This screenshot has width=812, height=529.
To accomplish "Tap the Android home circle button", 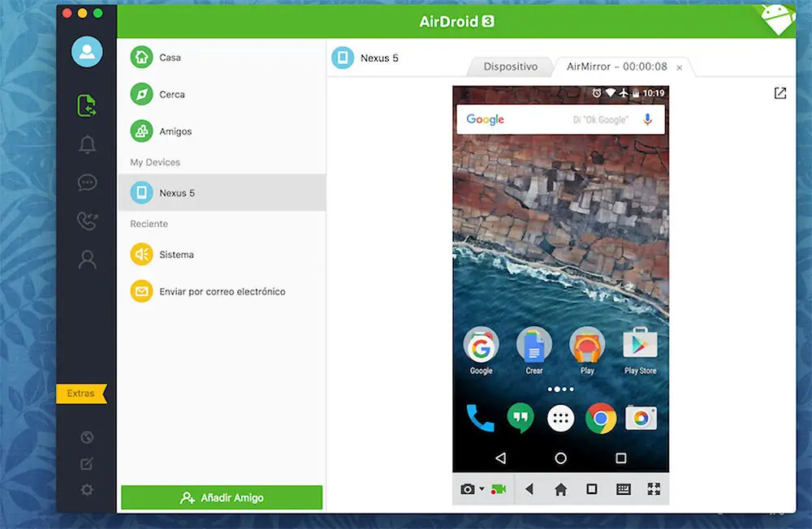I will (560, 458).
